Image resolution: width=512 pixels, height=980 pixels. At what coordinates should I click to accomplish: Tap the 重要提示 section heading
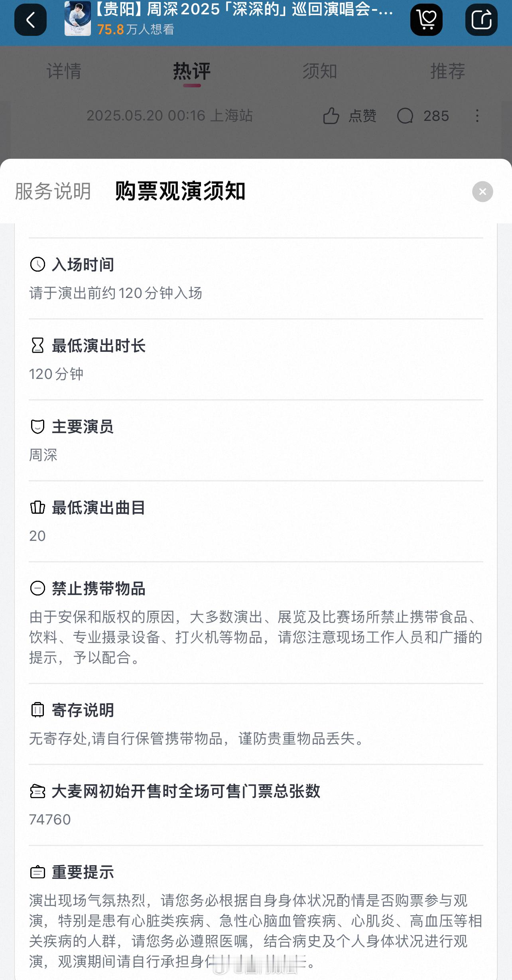83,872
